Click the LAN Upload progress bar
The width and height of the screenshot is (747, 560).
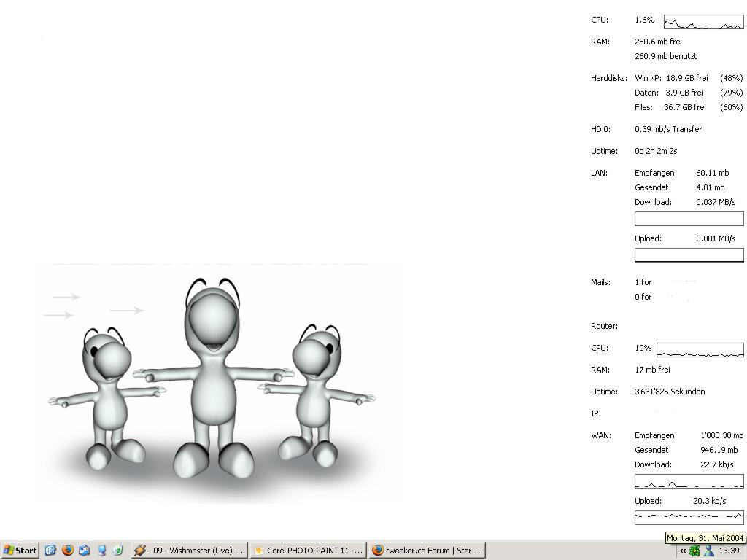(x=689, y=255)
